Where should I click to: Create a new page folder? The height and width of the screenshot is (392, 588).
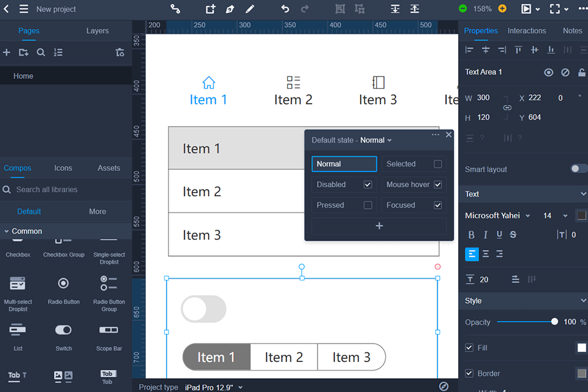(23, 52)
